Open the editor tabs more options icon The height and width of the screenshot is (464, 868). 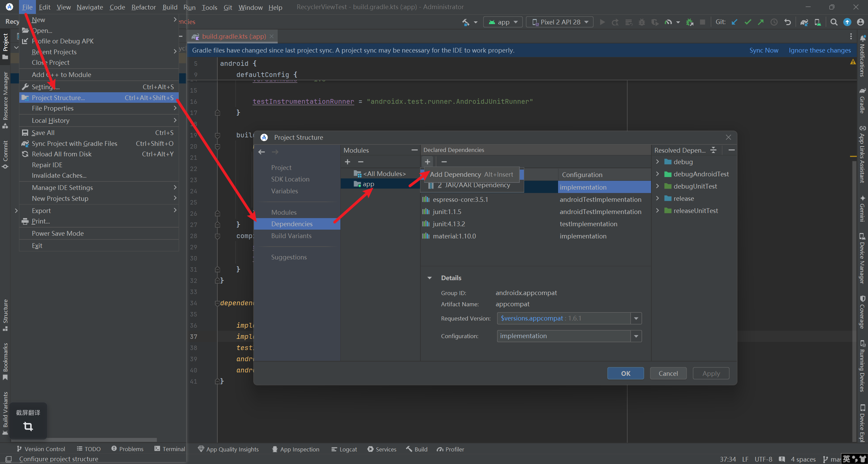(851, 36)
